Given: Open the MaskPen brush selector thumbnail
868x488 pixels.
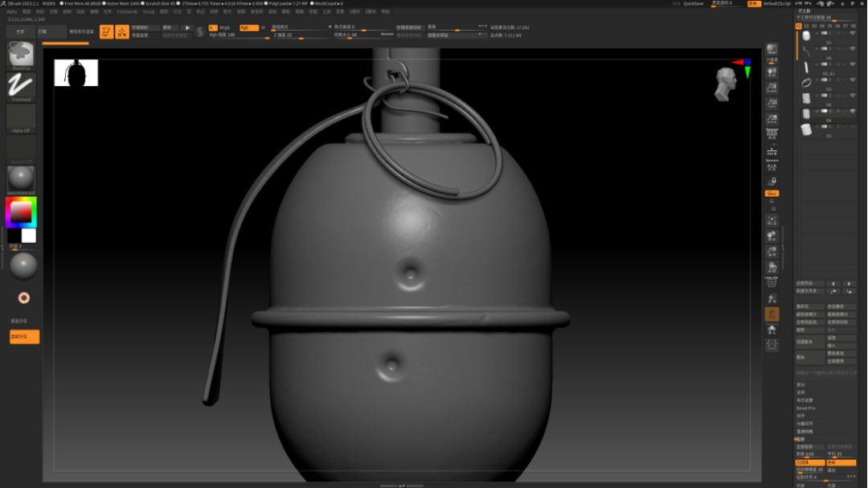Looking at the screenshot, I should pos(21,55).
